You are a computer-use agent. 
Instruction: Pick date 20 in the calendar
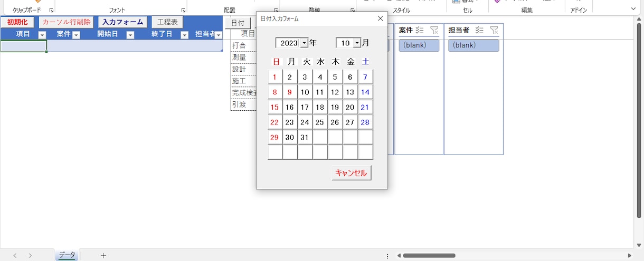click(x=350, y=107)
